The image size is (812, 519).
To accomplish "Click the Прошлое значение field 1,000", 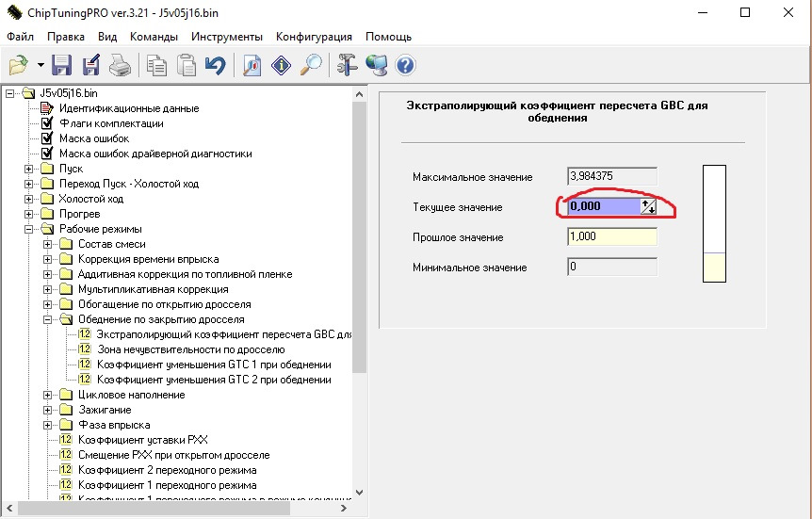I will click(x=612, y=236).
